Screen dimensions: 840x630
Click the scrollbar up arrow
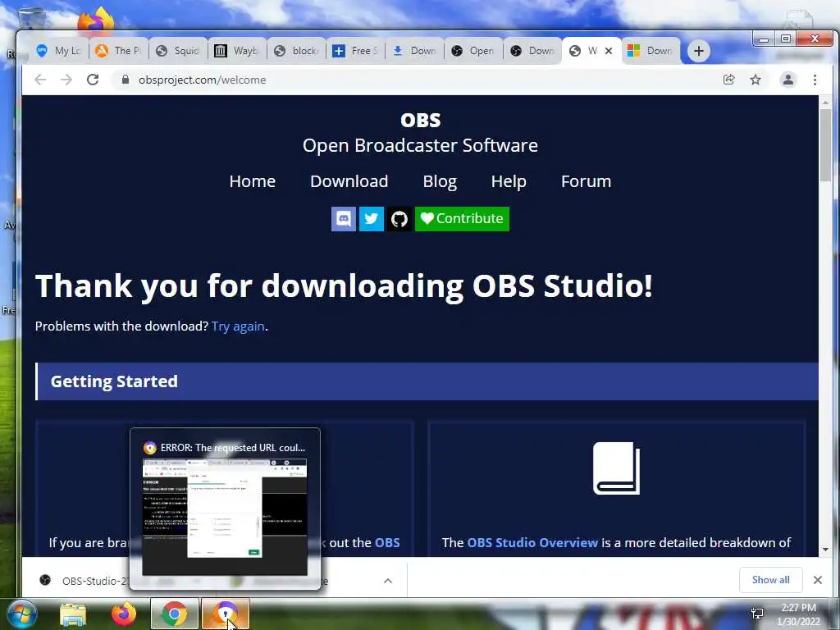point(825,103)
